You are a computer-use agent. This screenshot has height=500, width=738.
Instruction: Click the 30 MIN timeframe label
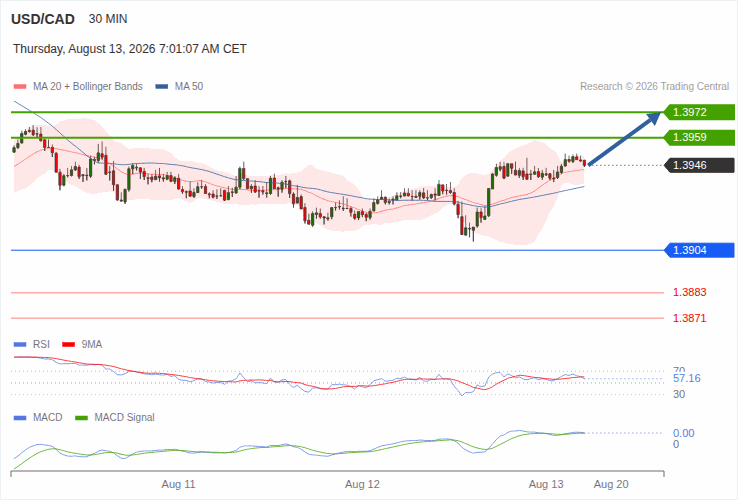point(108,19)
